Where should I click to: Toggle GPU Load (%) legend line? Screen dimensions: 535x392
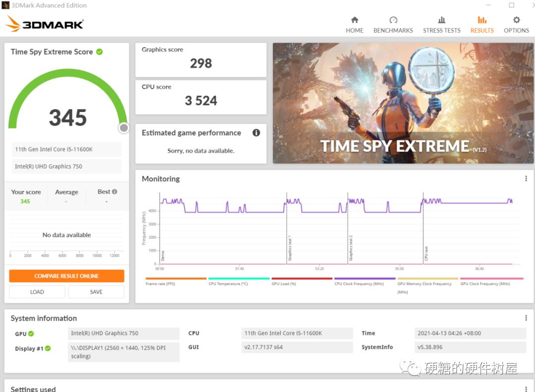tap(283, 284)
